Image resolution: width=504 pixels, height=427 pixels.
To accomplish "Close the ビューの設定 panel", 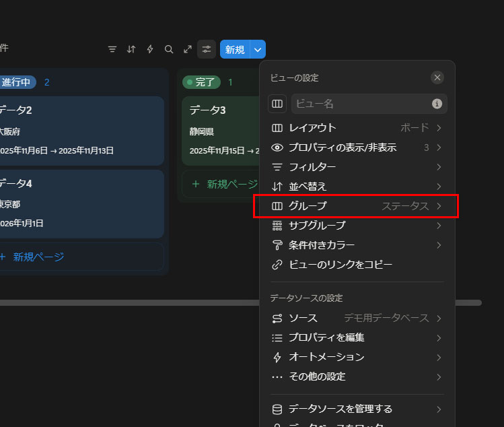I will (437, 77).
